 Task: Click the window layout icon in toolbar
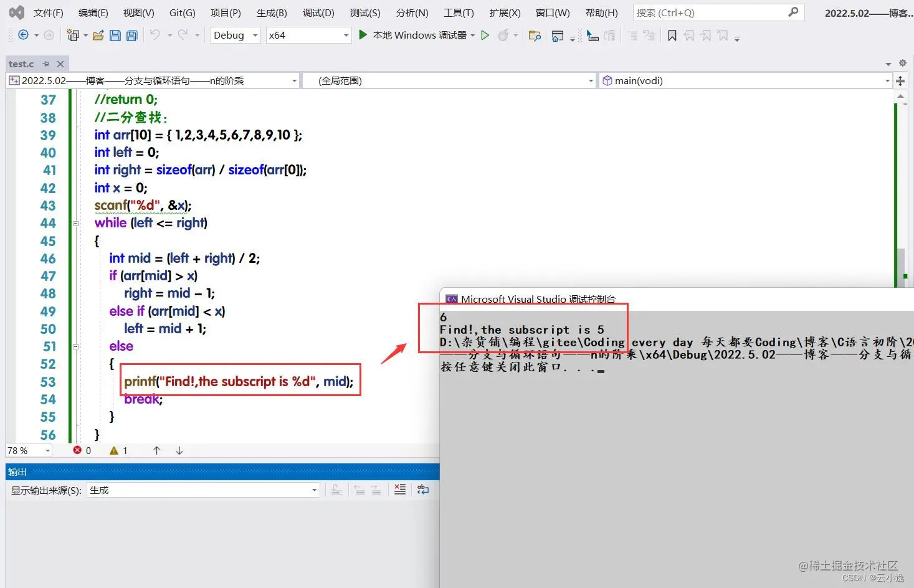click(x=558, y=36)
